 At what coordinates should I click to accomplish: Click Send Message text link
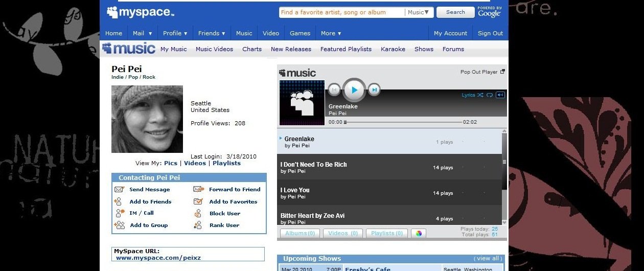pyautogui.click(x=150, y=189)
